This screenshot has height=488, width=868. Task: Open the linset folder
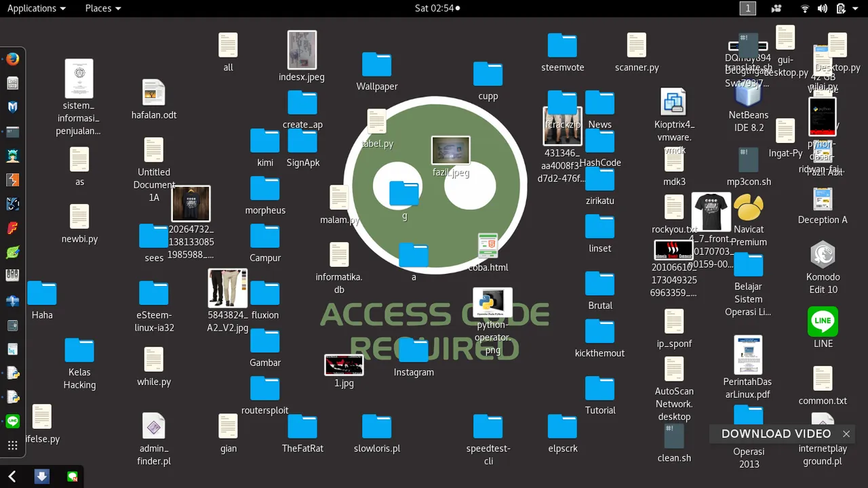(x=599, y=226)
